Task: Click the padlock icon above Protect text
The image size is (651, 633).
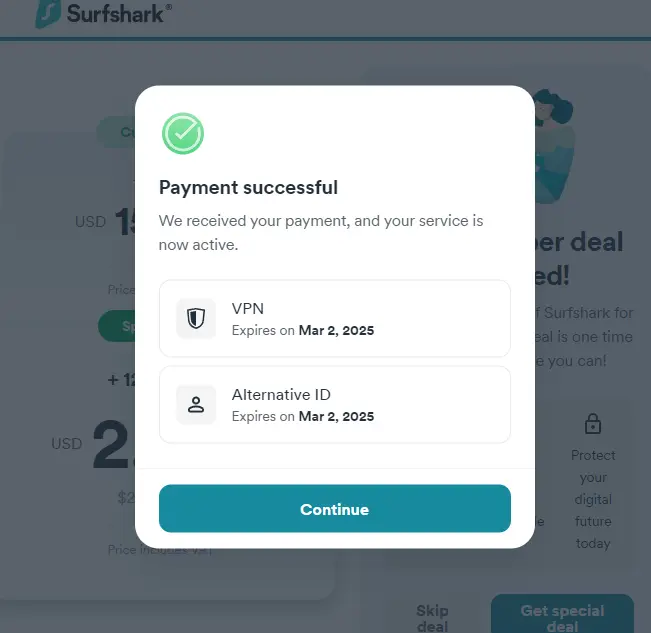Action: [x=592, y=424]
